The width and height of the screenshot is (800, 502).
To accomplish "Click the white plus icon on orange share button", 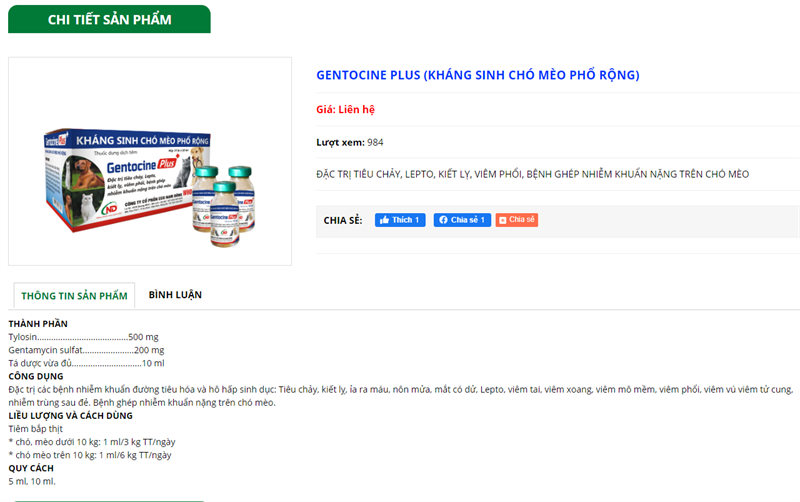I will [503, 220].
